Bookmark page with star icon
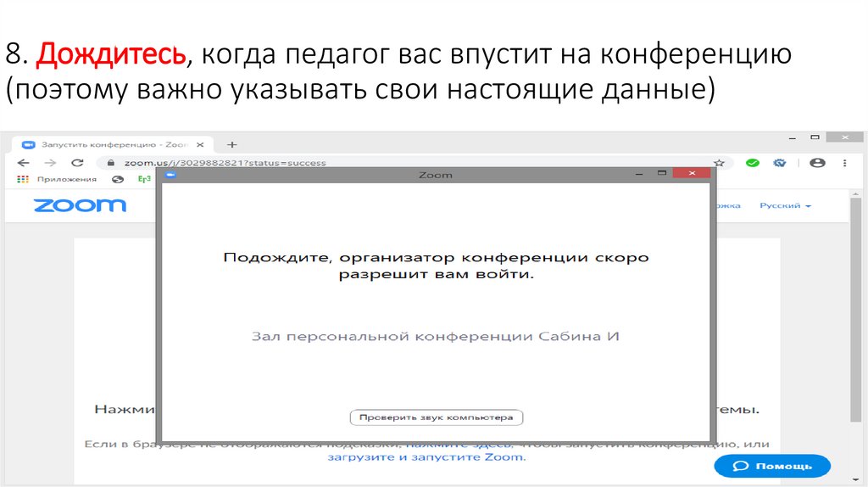The width and height of the screenshot is (868, 487). [x=719, y=163]
